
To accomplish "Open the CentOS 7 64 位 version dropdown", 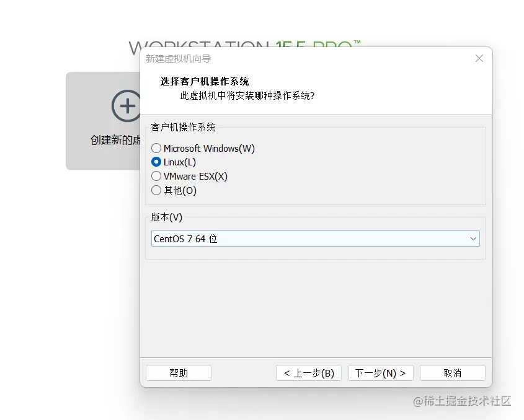I will pos(316,238).
